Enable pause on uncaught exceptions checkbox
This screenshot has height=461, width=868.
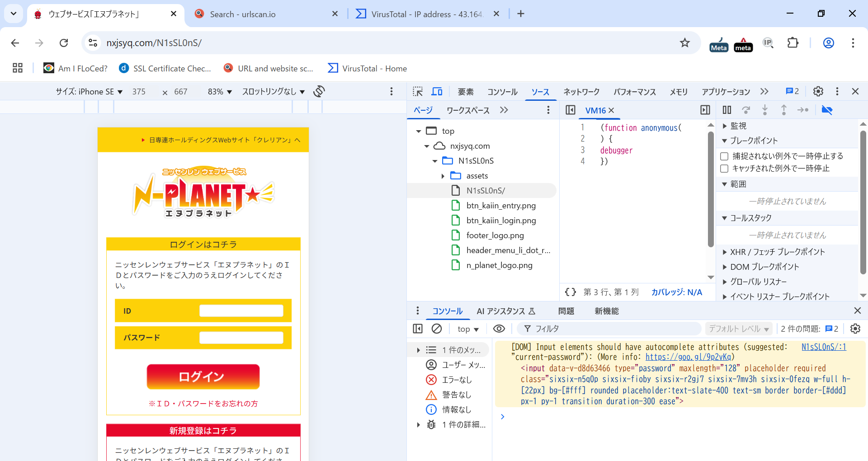(724, 156)
